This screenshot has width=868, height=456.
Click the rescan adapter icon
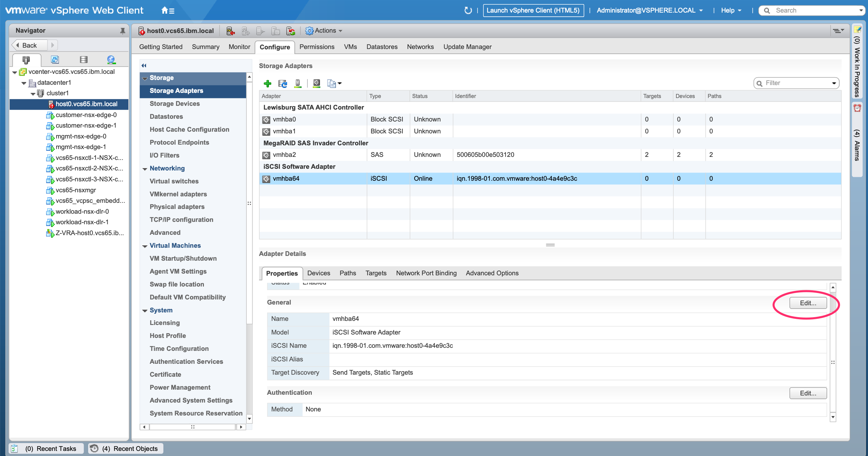[x=317, y=83]
